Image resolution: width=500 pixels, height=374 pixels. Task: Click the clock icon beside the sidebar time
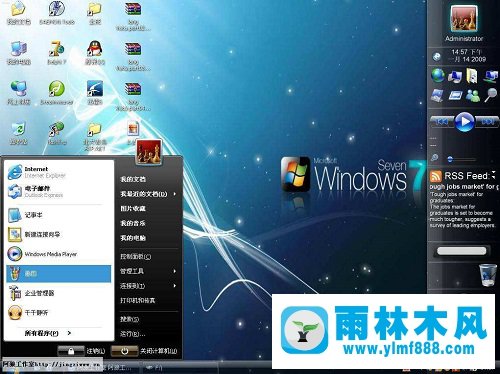[x=437, y=57]
